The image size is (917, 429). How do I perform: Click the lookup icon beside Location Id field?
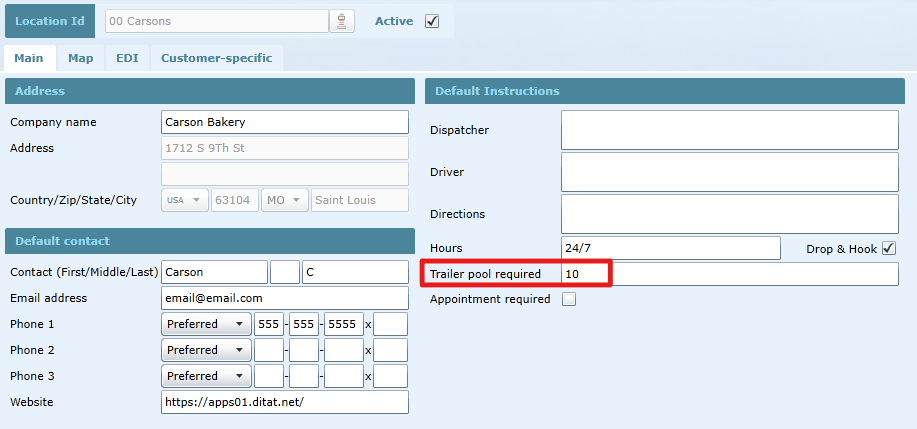click(x=343, y=21)
